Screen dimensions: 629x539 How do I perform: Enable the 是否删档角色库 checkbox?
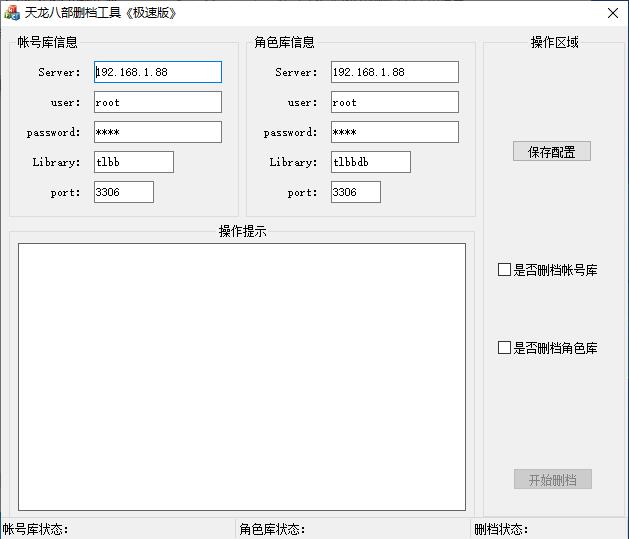[505, 348]
